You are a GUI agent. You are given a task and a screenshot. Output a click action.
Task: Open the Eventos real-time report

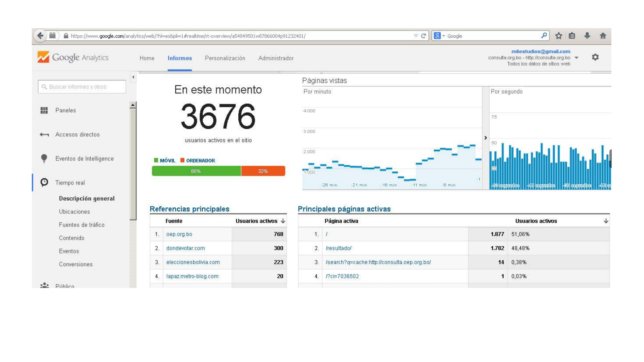(69, 251)
